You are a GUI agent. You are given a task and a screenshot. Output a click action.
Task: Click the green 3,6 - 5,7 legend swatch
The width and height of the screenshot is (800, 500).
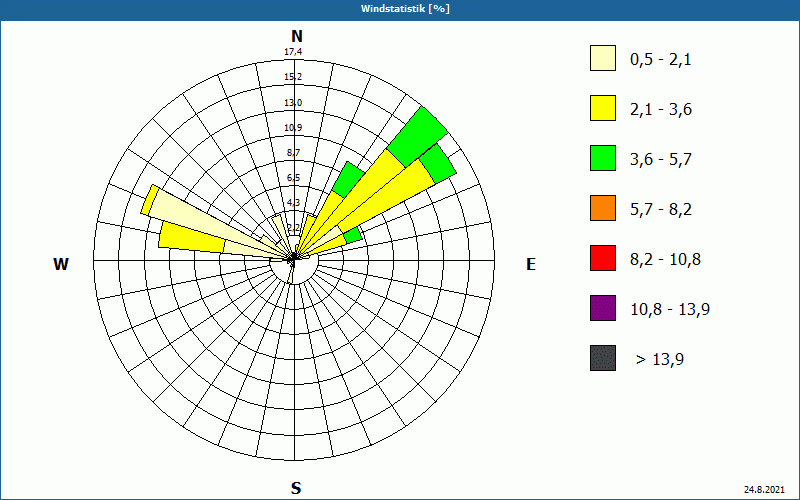[603, 158]
